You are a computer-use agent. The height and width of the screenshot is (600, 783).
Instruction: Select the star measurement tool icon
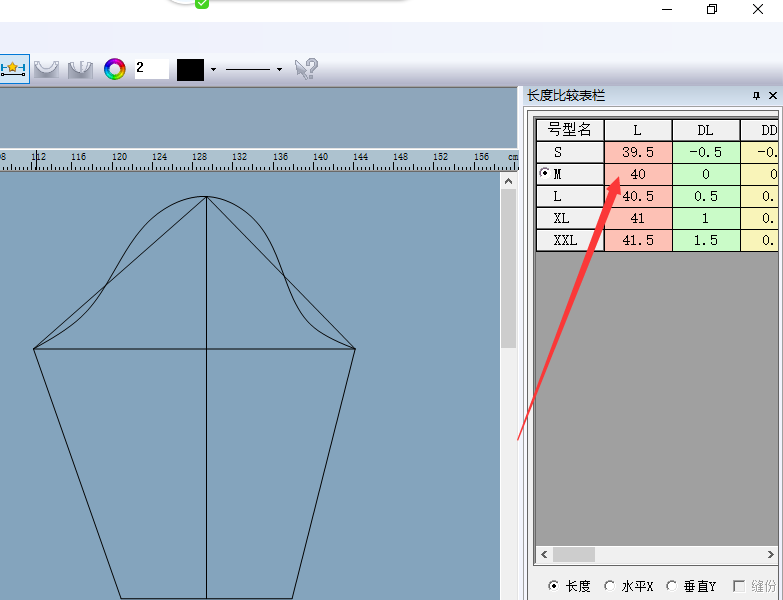14,69
